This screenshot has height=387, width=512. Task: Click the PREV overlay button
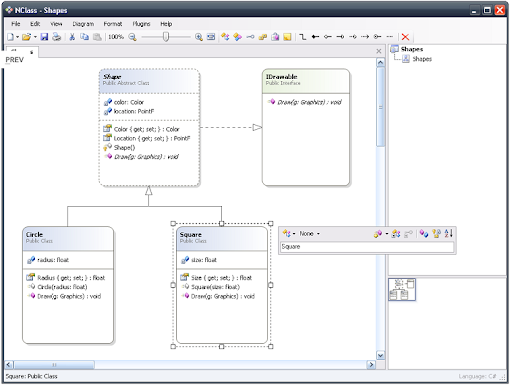[x=15, y=60]
